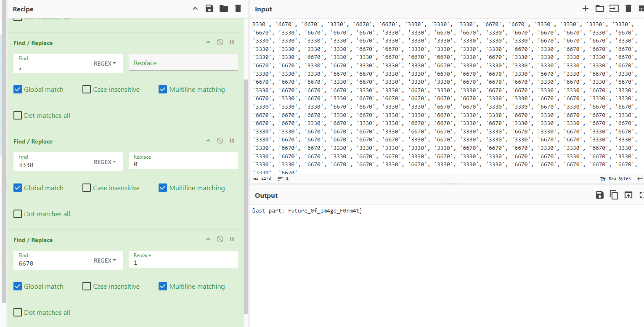The image size is (644, 327).
Task: Save output to file
Action: [x=600, y=195]
